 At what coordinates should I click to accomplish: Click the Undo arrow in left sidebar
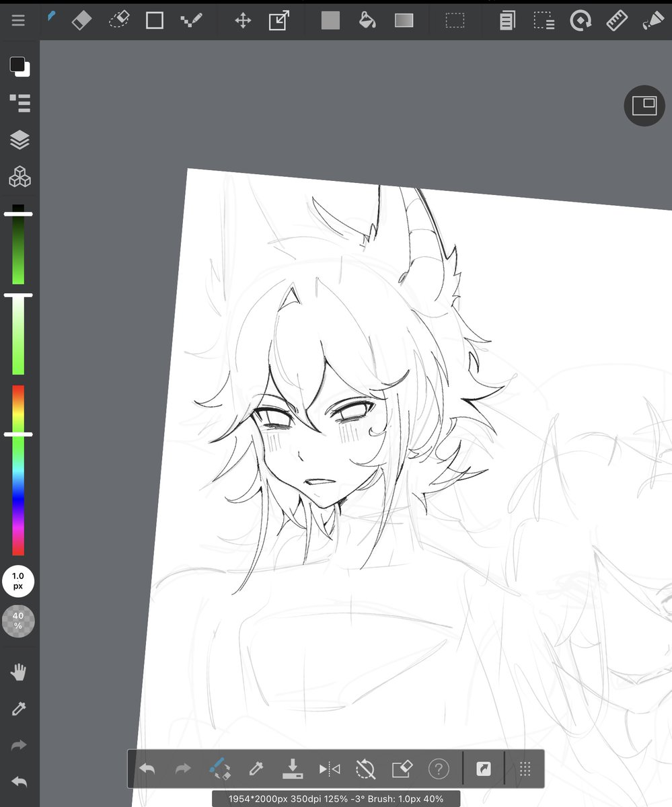click(20, 782)
